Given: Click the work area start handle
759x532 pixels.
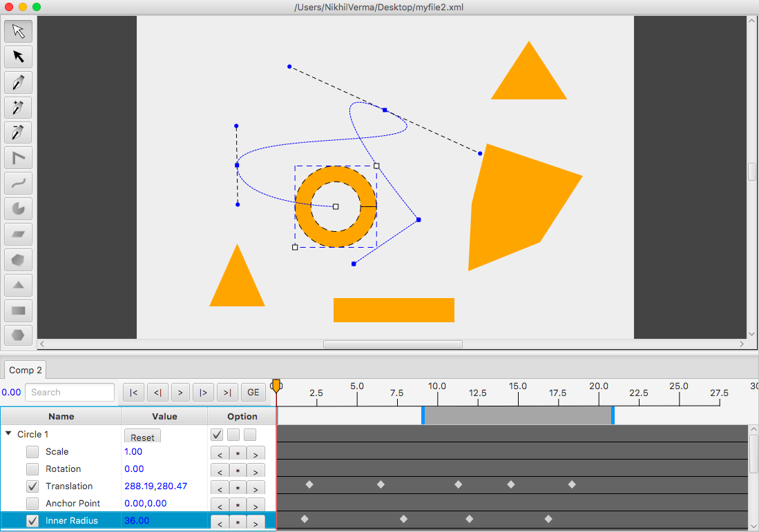Looking at the screenshot, I should pos(423,415).
